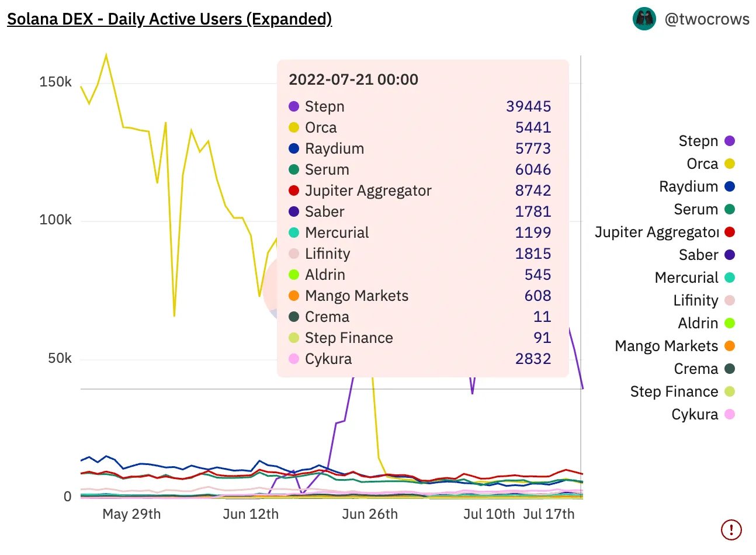Click the Jul 17th x-axis label
Screen dimensions: 756x555
pyautogui.click(x=549, y=514)
